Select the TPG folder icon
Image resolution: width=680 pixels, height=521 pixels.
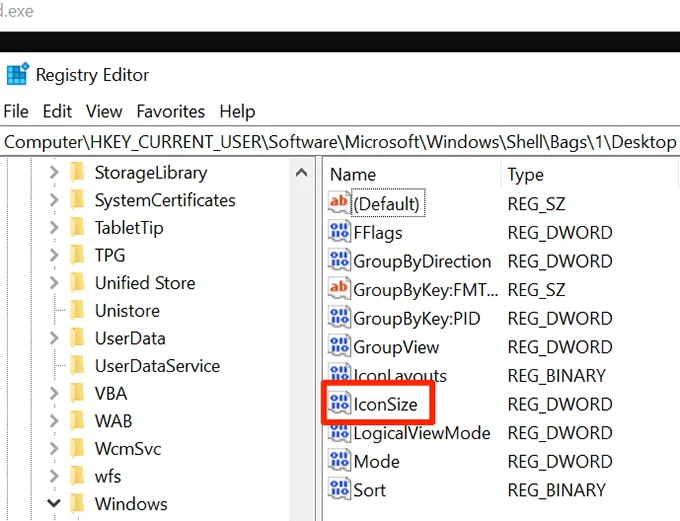point(77,255)
